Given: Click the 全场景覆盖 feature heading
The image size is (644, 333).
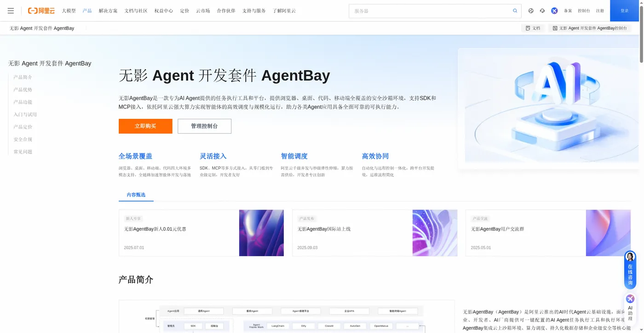Looking at the screenshot, I should 135,156.
